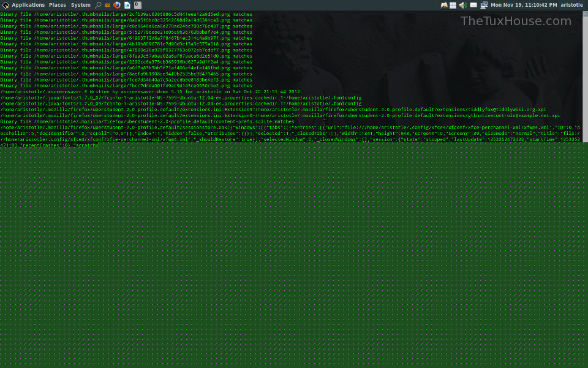Open the network connection indicator
The height and width of the screenshot is (368, 588).
(484, 5)
